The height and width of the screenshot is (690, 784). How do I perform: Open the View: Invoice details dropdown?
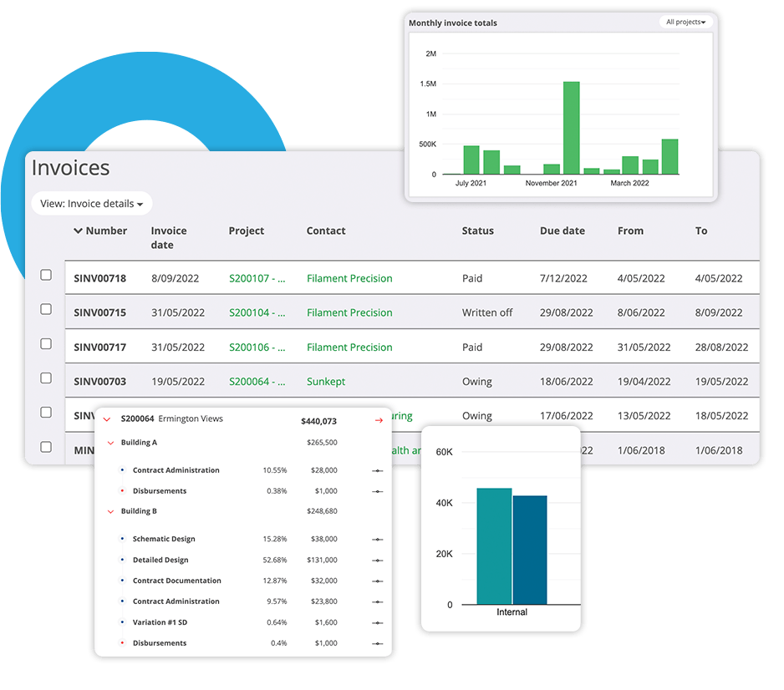[x=91, y=203]
